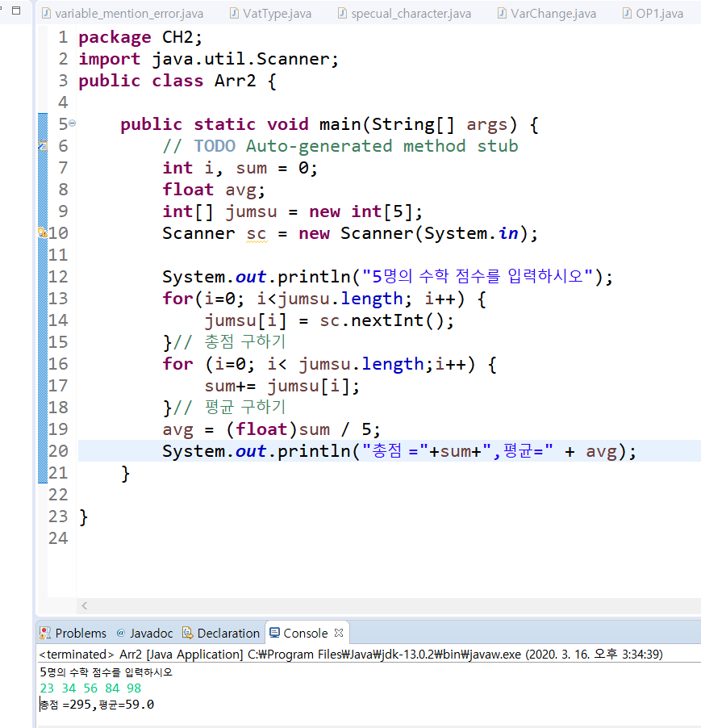Open the OP1.java editor tab
The image size is (701, 728).
coord(653,14)
